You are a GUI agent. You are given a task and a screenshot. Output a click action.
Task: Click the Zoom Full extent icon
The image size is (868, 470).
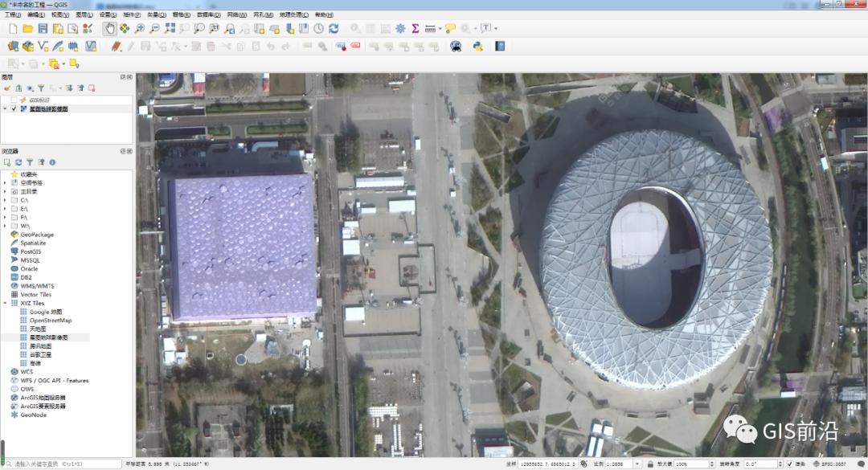170,28
